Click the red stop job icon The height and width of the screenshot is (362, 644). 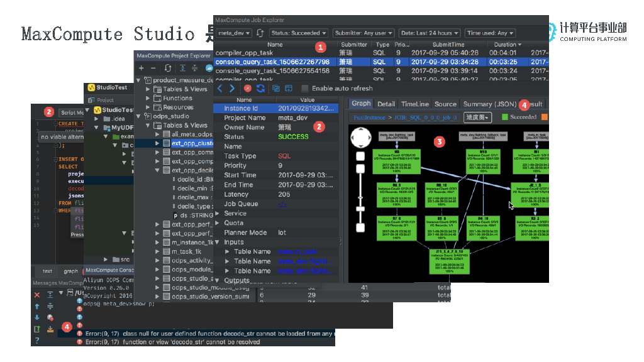coord(248,89)
